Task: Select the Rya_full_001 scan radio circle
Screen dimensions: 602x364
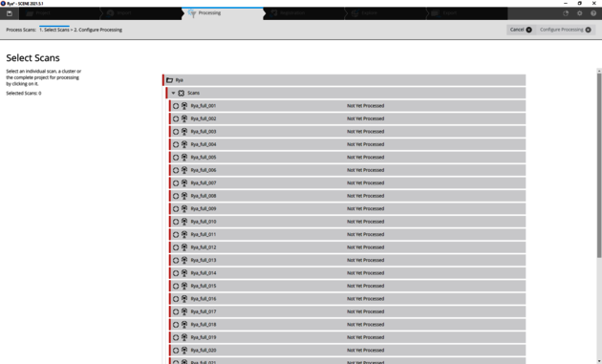Action: point(176,106)
